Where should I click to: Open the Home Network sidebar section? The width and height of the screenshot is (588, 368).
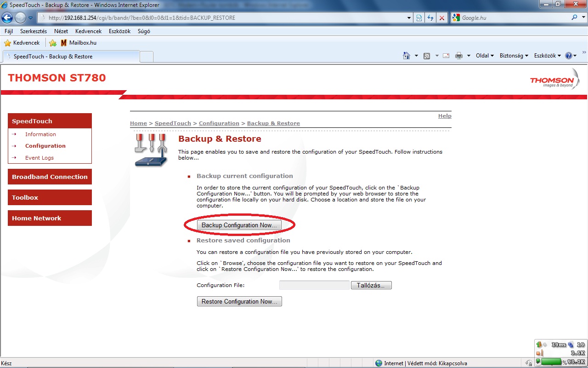pos(50,218)
